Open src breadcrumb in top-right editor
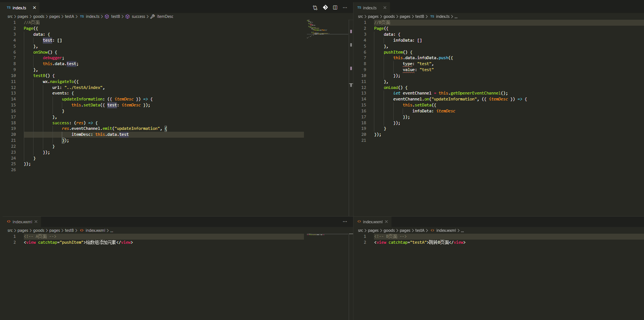The height and width of the screenshot is (320, 644). coord(361,16)
